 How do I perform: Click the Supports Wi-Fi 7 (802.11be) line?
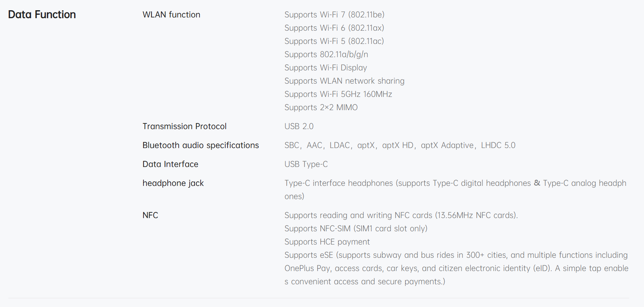[x=334, y=15]
